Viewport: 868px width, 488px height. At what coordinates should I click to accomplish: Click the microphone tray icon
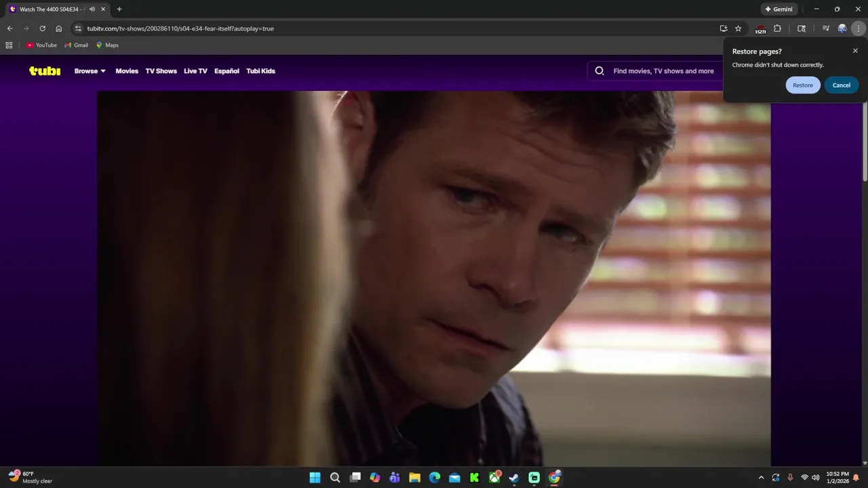[x=790, y=478]
